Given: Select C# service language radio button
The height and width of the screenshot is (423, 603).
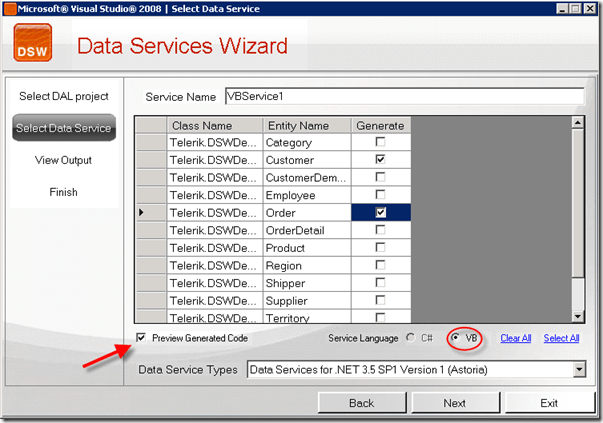Looking at the screenshot, I should [x=411, y=338].
